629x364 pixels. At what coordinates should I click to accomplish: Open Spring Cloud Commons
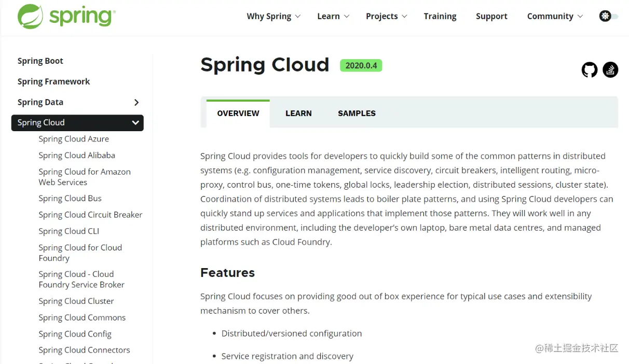coord(82,317)
